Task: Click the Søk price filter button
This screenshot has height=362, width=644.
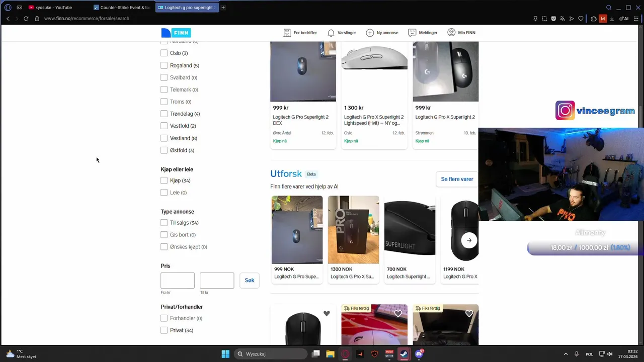Action: pyautogui.click(x=250, y=281)
